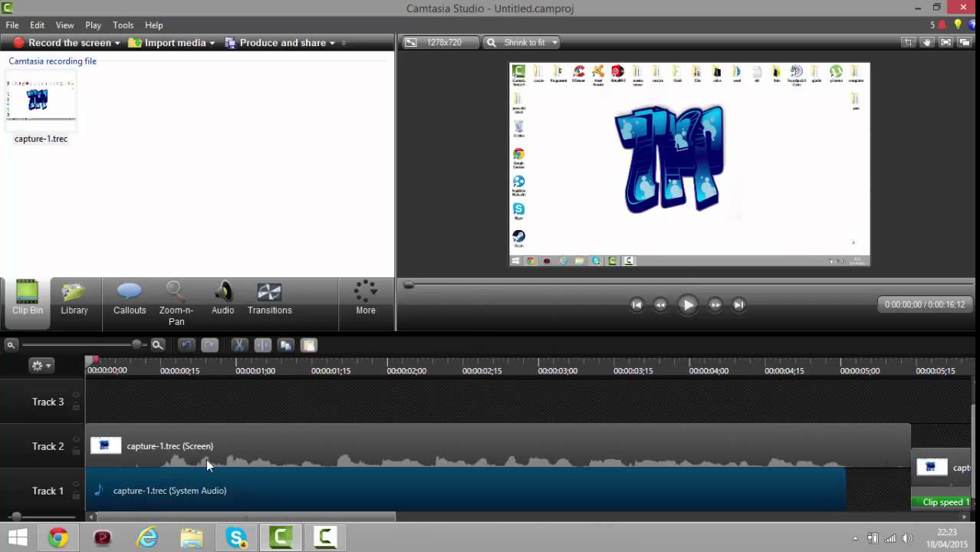Lock Track 2 with lock icon
This screenshot has width=980, height=552.
pyautogui.click(x=76, y=451)
